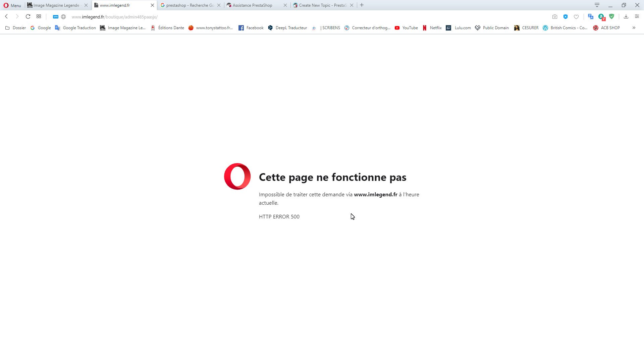Screen dimensions: 644x349
Task: Open the DeepL Traducteur bookmark
Action: coord(287,28)
